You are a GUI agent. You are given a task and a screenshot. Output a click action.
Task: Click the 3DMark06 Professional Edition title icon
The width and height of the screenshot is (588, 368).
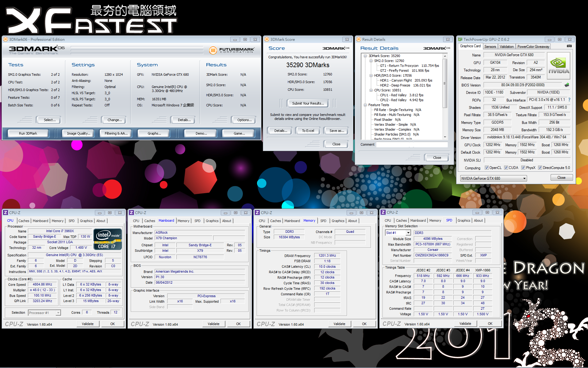point(6,39)
